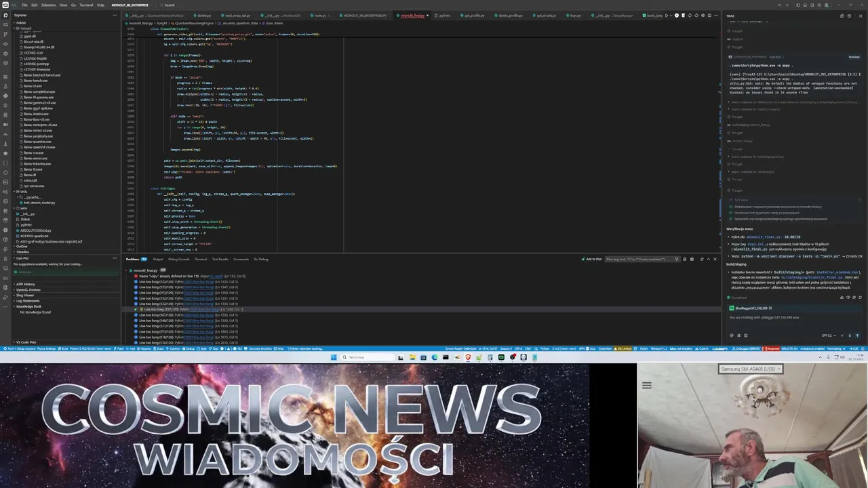This screenshot has width=868, height=488.
Task: Open the Selection menu
Action: [x=48, y=5]
